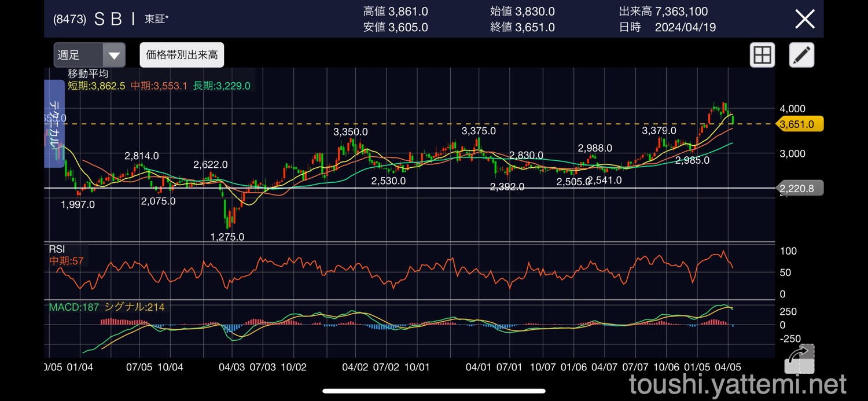Select the 移動平均 indicator label

(x=88, y=74)
